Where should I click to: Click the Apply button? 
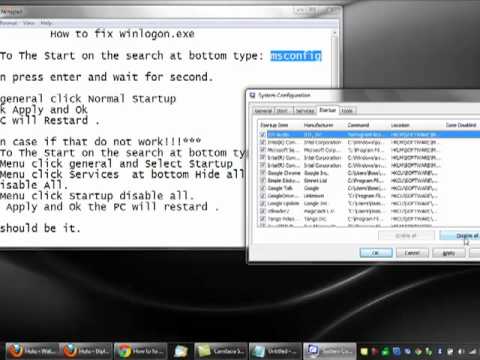pos(448,253)
